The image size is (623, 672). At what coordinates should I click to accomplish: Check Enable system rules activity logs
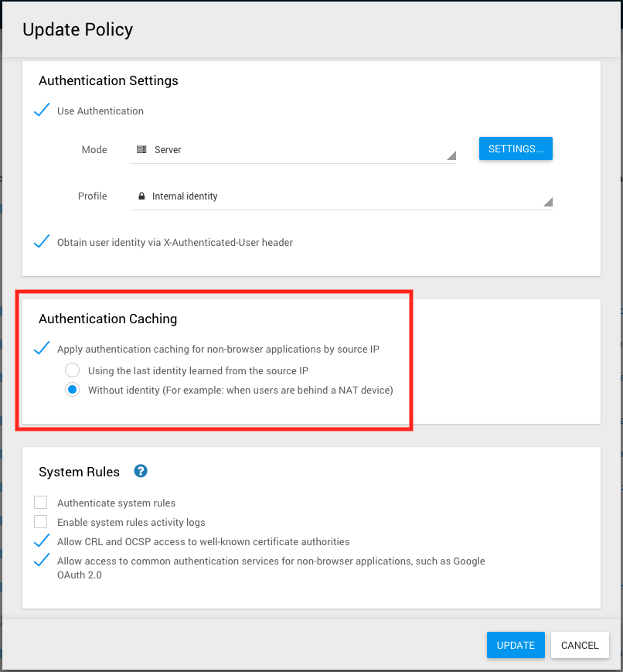pyautogui.click(x=41, y=522)
